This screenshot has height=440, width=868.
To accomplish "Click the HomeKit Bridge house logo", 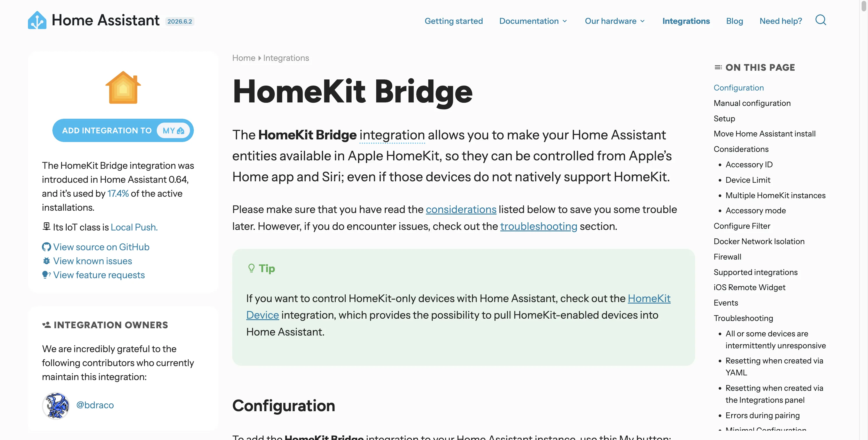I will click(x=123, y=87).
